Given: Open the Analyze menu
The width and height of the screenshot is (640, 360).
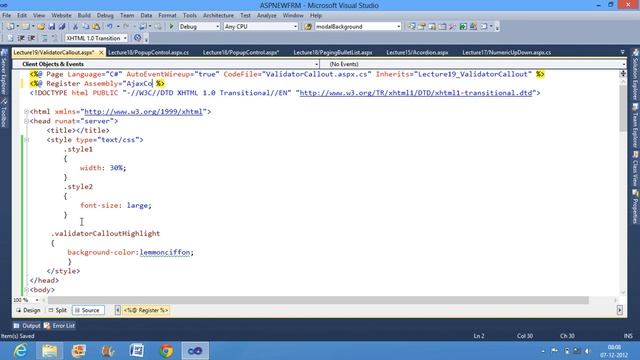Looking at the screenshot, I should 267,15.
